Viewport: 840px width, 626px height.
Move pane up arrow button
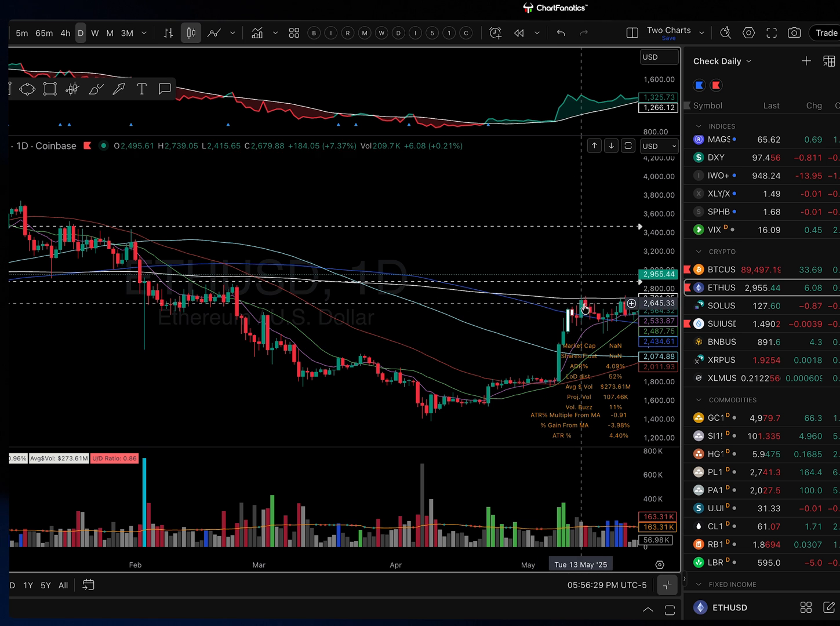point(594,145)
